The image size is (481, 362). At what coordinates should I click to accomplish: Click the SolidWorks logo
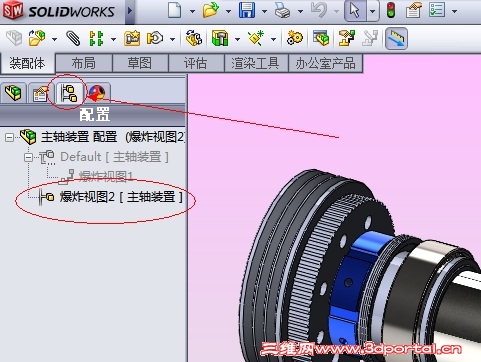[x=59, y=11]
